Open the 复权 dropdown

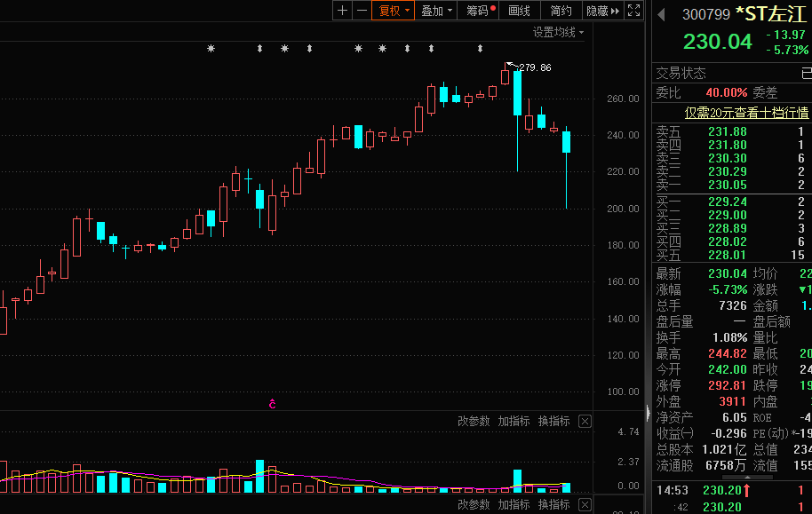[x=394, y=11]
